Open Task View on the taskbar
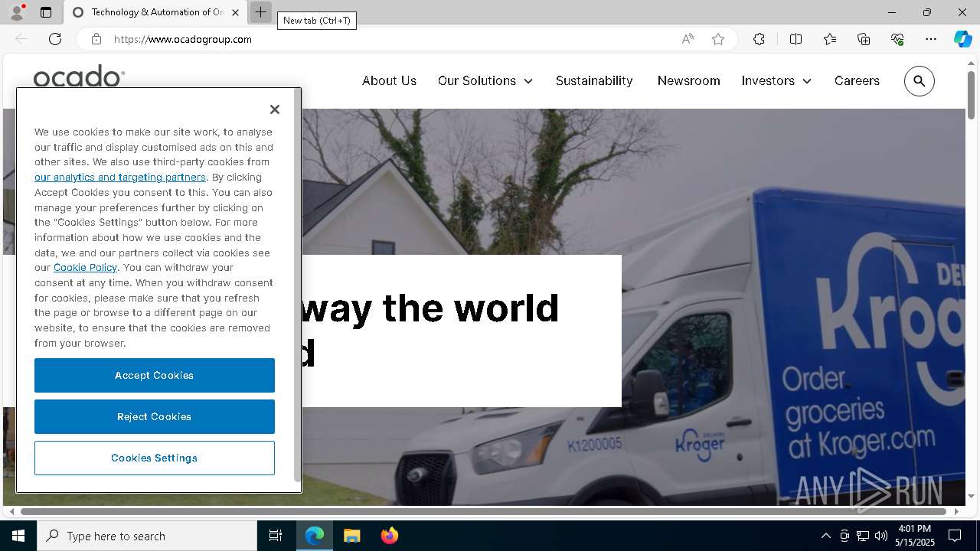 pyautogui.click(x=276, y=536)
